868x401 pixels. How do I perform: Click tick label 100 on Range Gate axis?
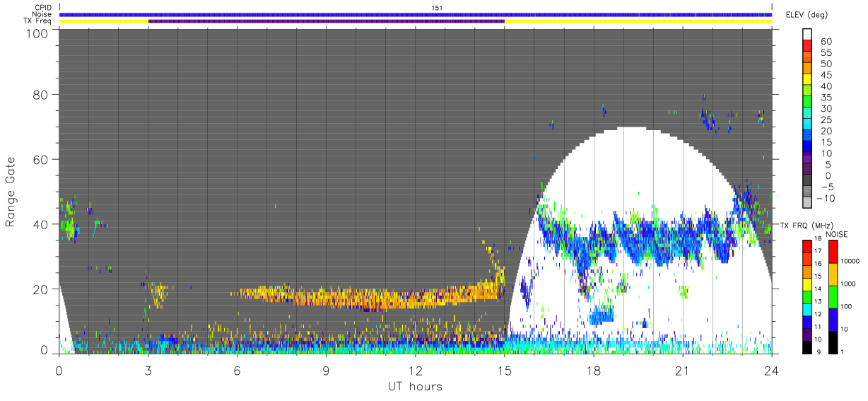[x=37, y=33]
